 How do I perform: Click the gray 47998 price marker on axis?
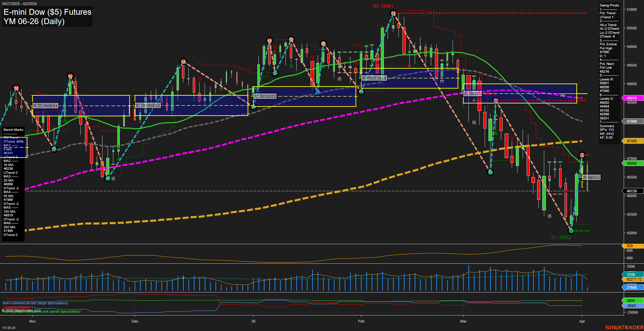632,121
